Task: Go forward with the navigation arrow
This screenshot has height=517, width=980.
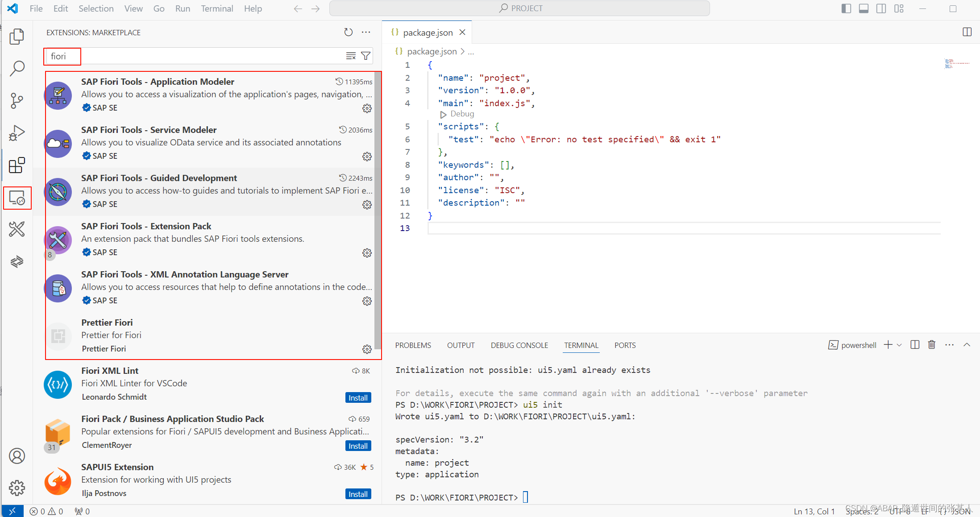Action: point(316,8)
